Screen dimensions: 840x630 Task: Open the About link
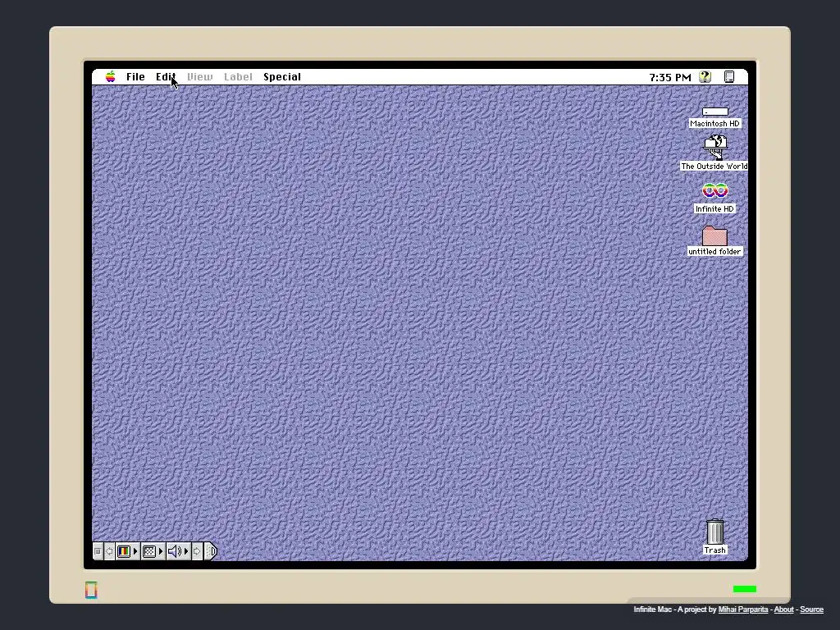click(783, 609)
